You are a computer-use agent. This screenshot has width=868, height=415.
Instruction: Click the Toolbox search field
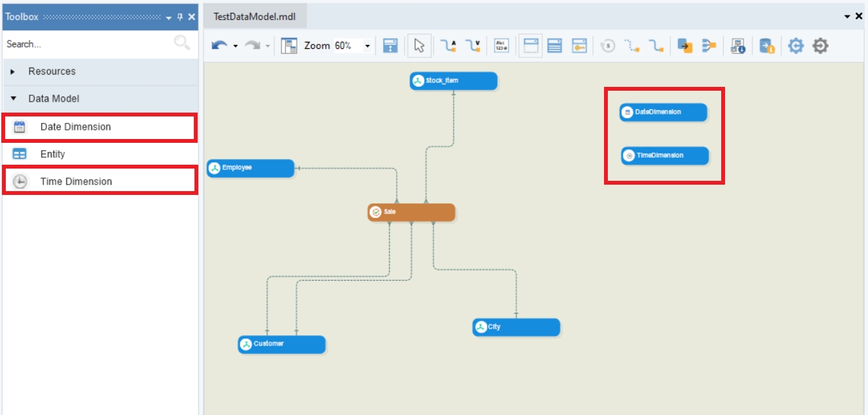coord(87,44)
